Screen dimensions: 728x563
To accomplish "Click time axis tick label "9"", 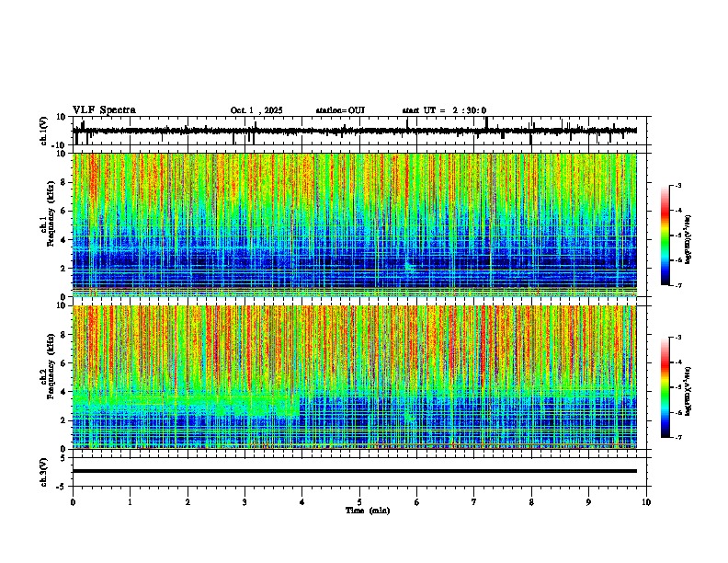I will click(588, 502).
